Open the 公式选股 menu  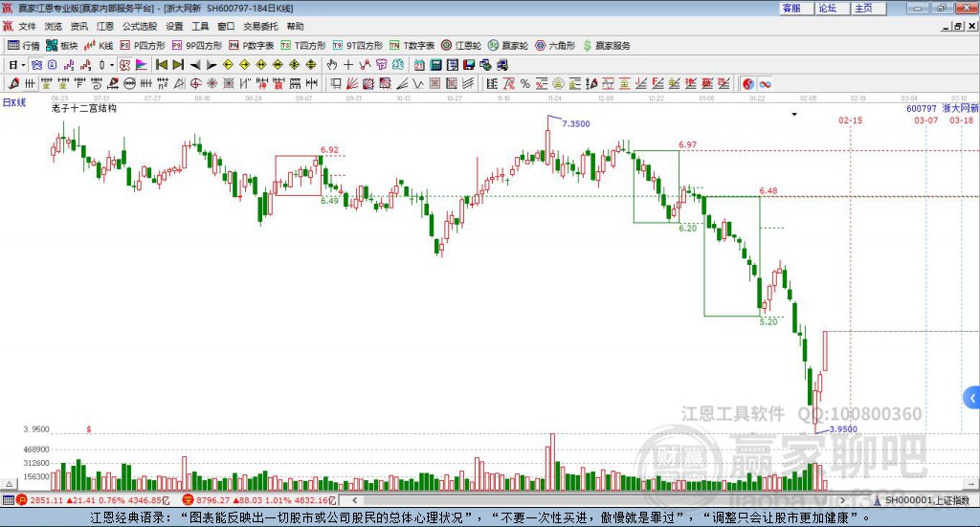[x=140, y=26]
